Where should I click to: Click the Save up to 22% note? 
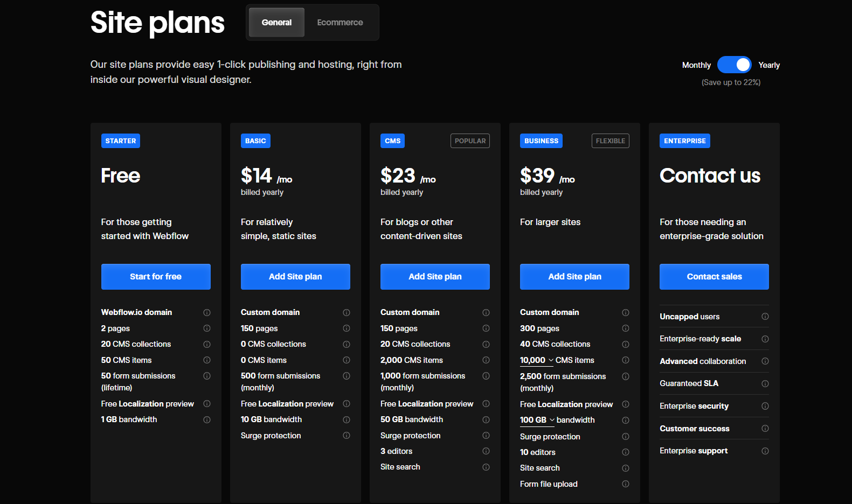pos(731,82)
